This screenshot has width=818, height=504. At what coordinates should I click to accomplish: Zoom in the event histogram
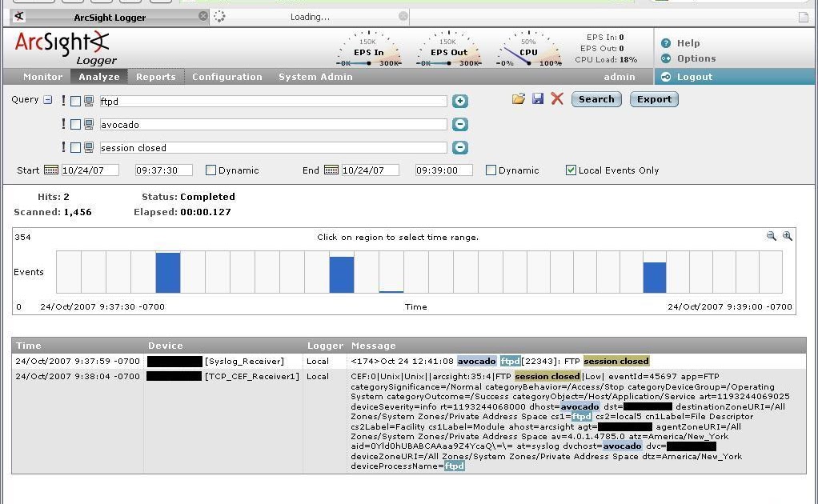click(788, 236)
